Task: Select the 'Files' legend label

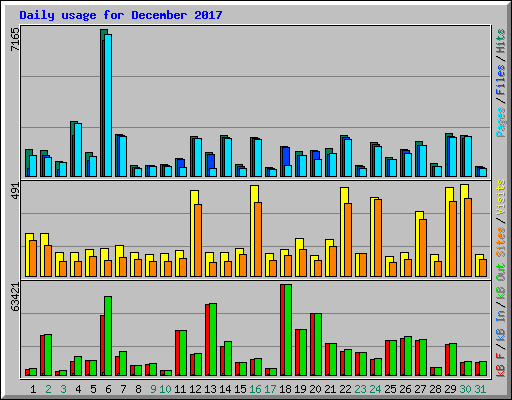Action: (501, 79)
